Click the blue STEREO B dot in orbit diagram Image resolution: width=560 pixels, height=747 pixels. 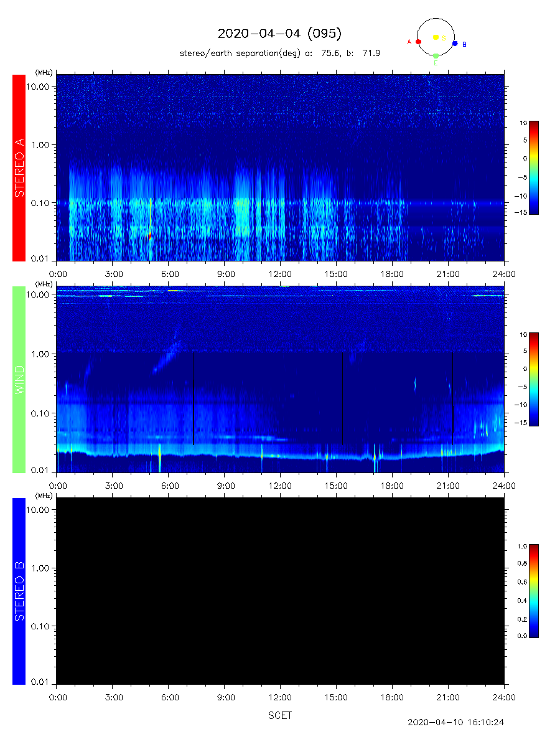click(455, 44)
